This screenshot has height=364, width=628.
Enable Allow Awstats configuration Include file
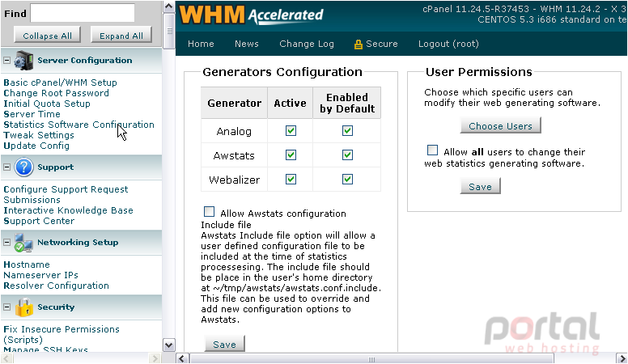(209, 211)
